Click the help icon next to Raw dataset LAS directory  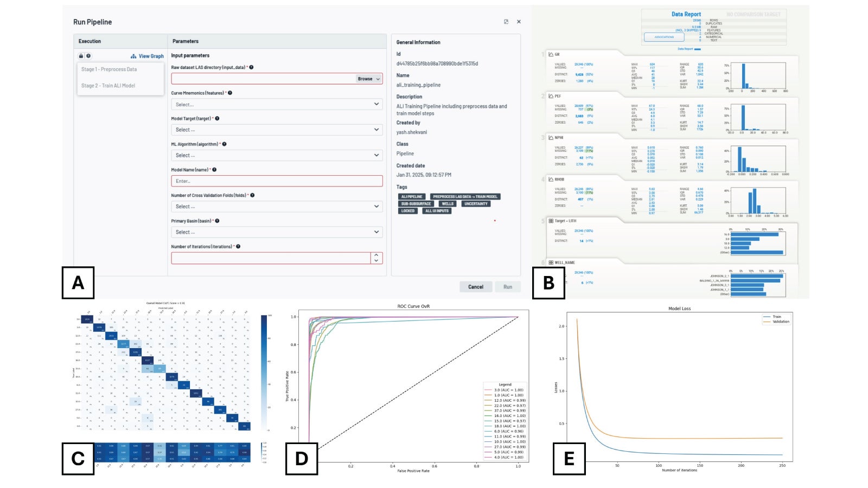(x=251, y=67)
